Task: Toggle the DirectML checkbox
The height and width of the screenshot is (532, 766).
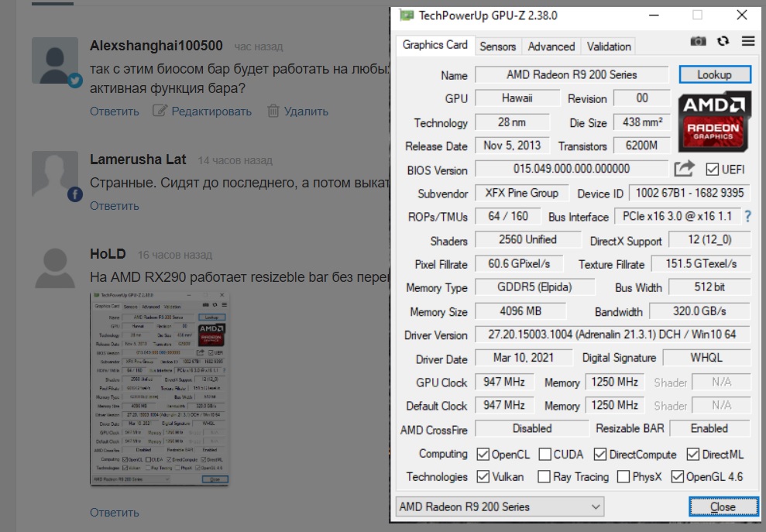Action: click(x=692, y=455)
